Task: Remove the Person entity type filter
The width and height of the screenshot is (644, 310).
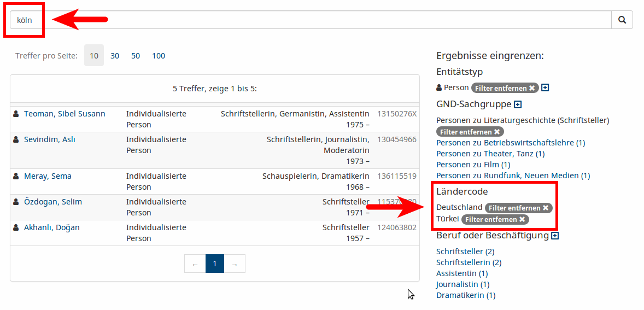Action: click(x=505, y=88)
